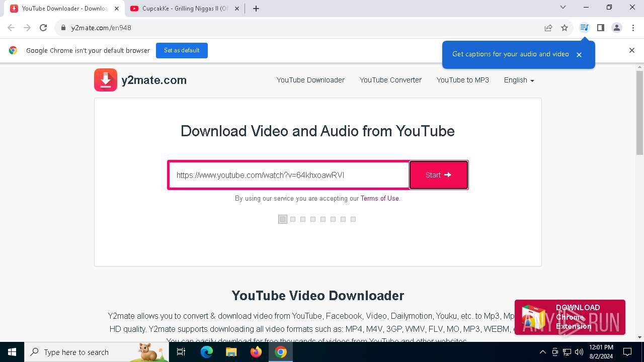Reload the y2mate page
This screenshot has width=644, height=362.
click(43, 28)
